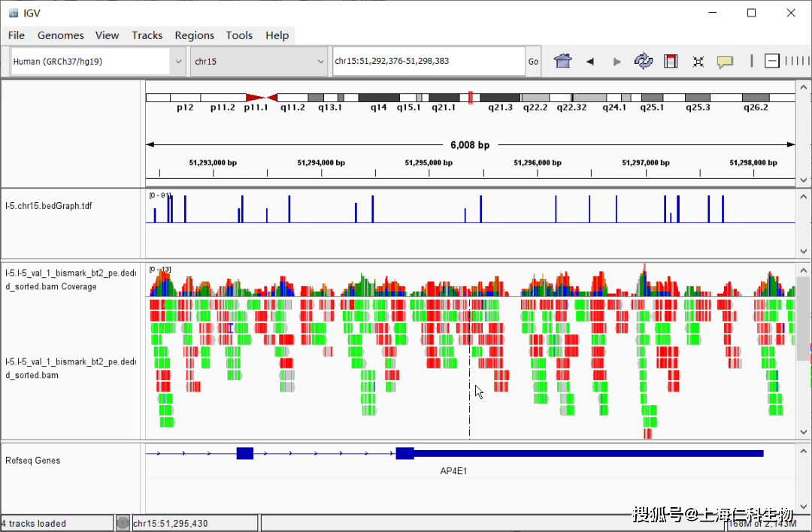Screen dimensions: 812x532
Task: Open the Genomes menu
Action: pos(60,35)
